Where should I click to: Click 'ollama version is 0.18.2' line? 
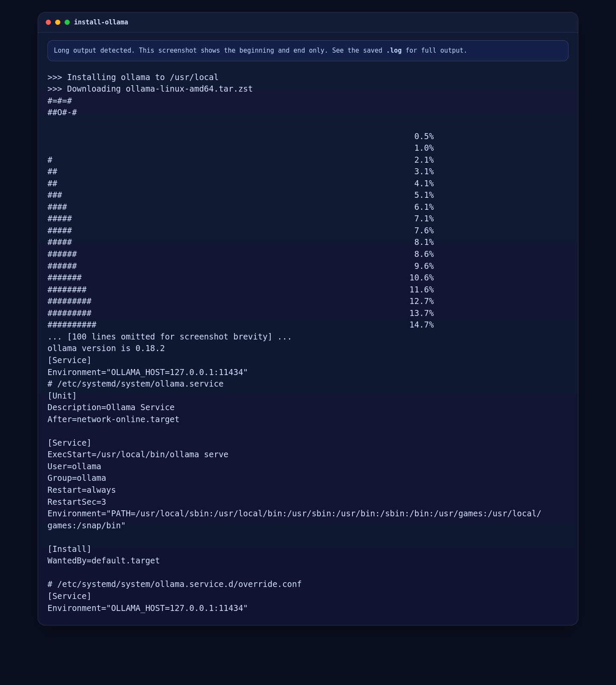(106, 348)
